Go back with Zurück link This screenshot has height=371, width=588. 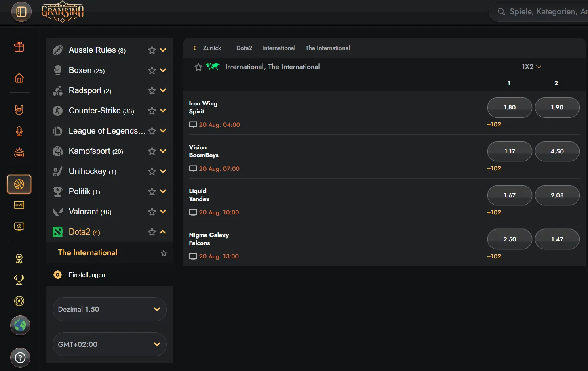(207, 48)
